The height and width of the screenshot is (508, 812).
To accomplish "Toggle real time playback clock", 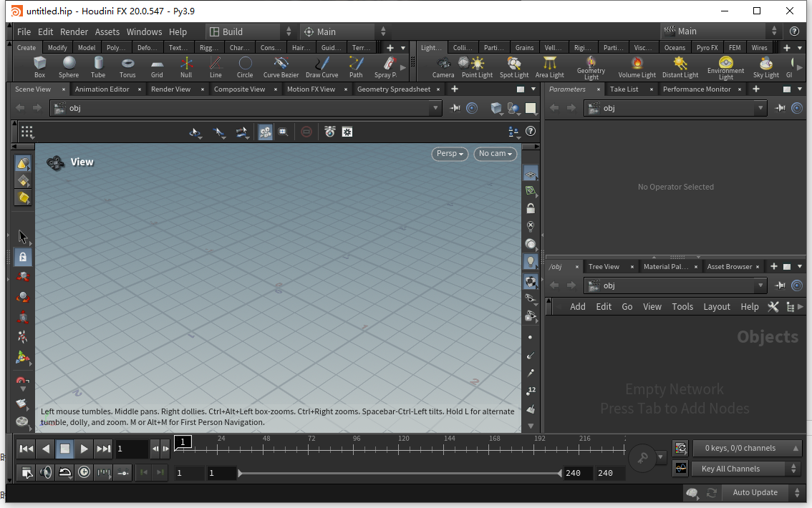I will [84, 472].
